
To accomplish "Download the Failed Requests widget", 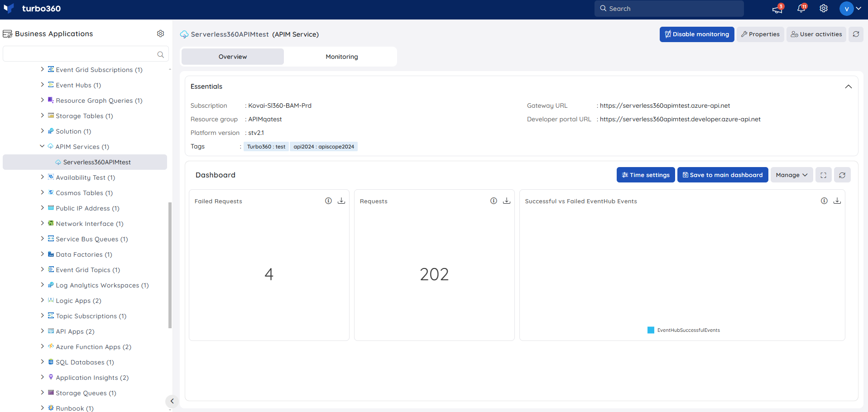I will (341, 201).
